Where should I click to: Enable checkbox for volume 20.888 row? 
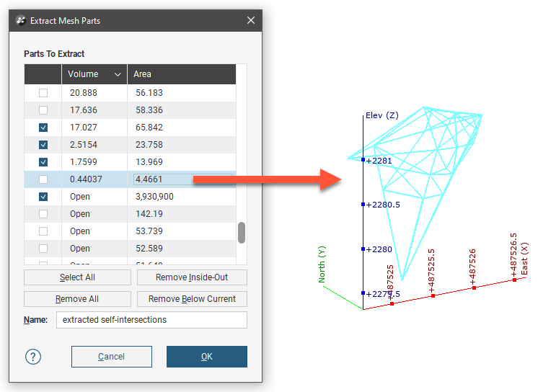click(x=43, y=93)
